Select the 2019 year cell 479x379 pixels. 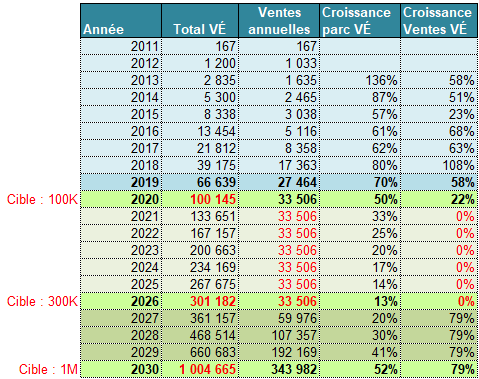tap(121, 182)
